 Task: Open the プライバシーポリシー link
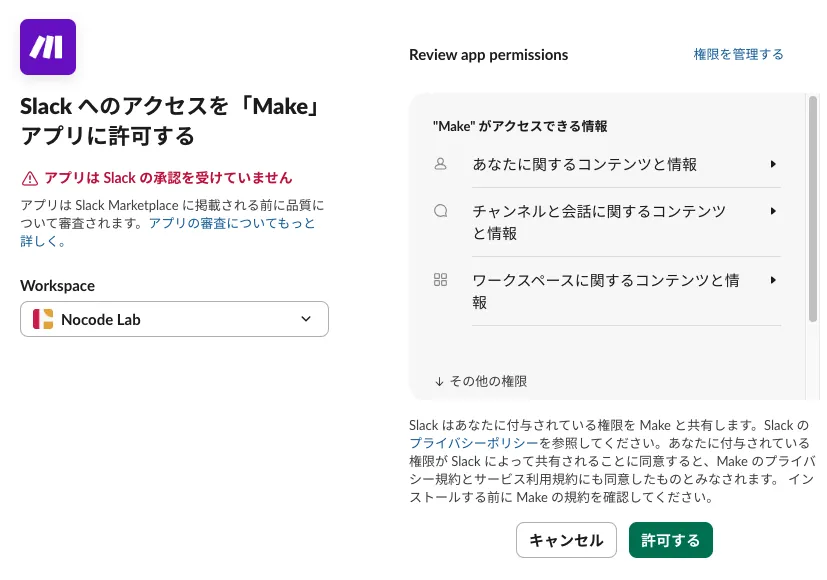pos(473,443)
